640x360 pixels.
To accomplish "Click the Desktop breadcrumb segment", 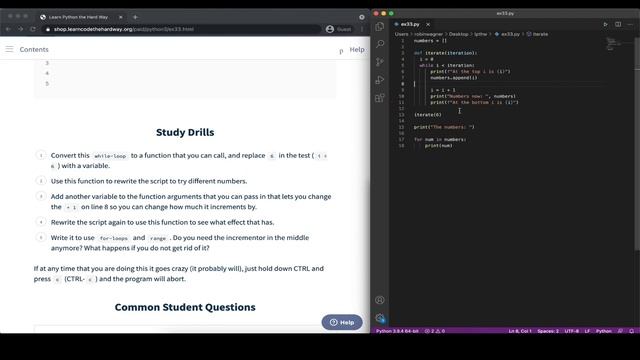I will click(458, 34).
